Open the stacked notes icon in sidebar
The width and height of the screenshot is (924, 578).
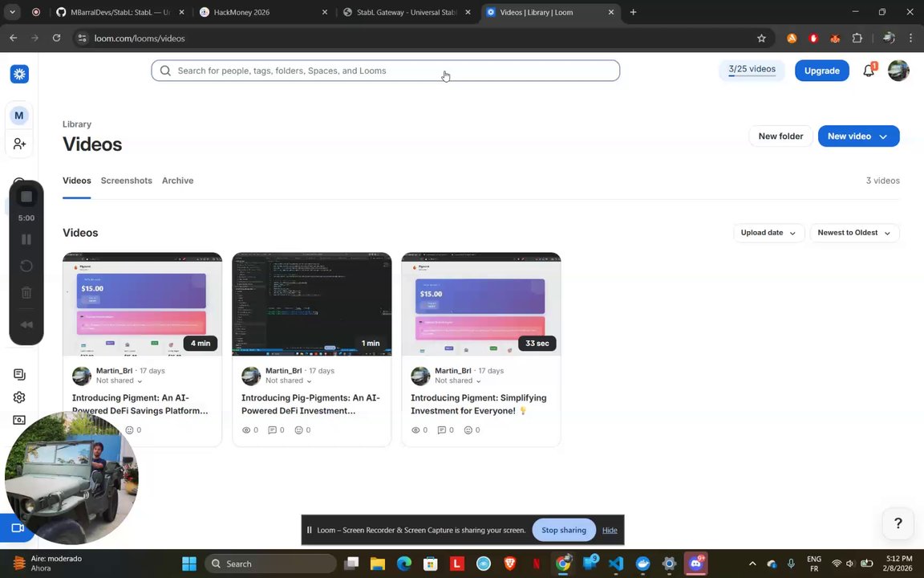tap(19, 375)
